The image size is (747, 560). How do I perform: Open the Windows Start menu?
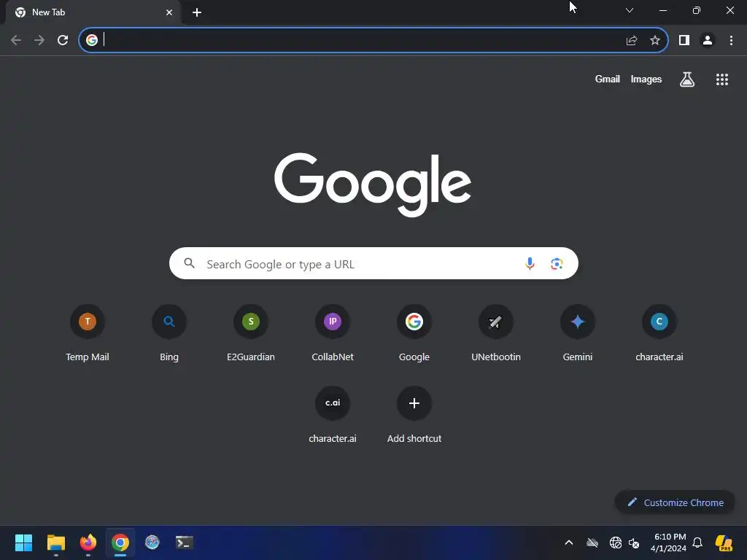(x=23, y=542)
